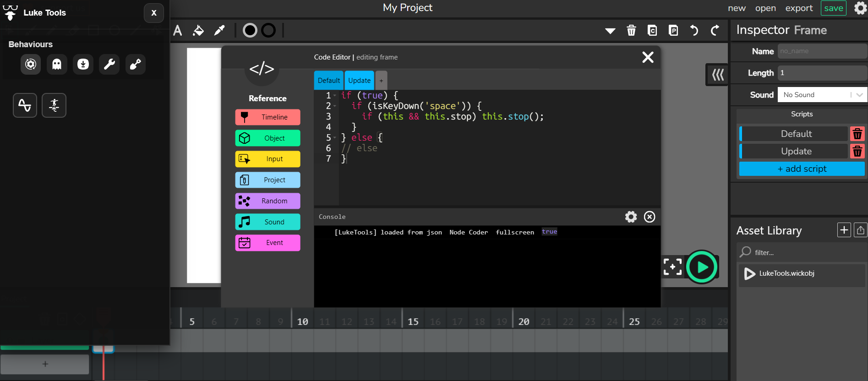Click the ghost behaviour icon in Luke Tools
Screen dimensions: 868x381
click(57, 64)
